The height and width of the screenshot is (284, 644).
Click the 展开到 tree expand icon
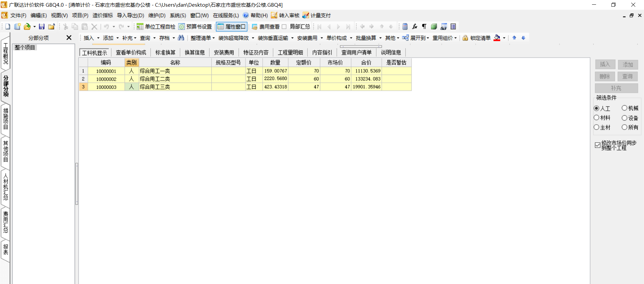coord(405,38)
